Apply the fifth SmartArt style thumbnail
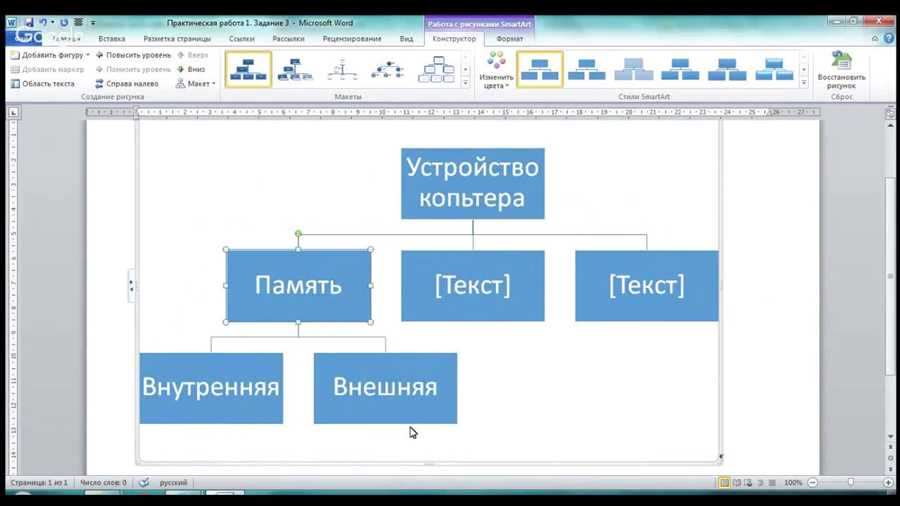 [727, 69]
